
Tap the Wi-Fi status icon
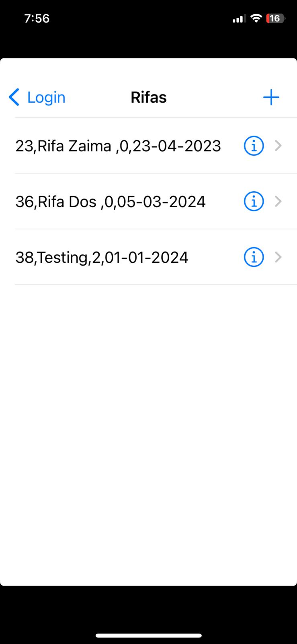tap(256, 18)
